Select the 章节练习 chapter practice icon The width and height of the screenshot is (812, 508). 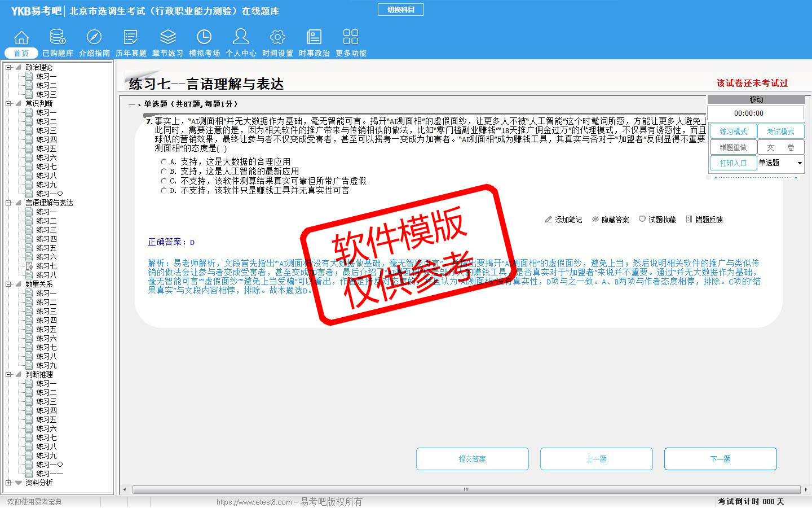[x=167, y=37]
